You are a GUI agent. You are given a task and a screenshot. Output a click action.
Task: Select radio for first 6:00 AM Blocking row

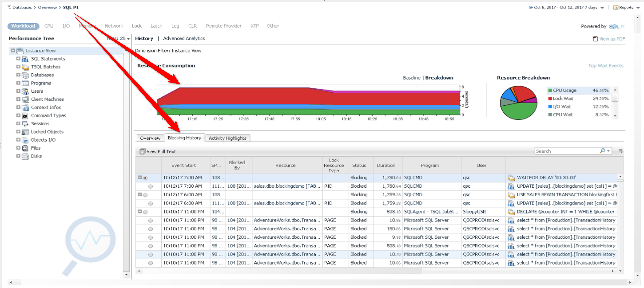[x=145, y=195]
